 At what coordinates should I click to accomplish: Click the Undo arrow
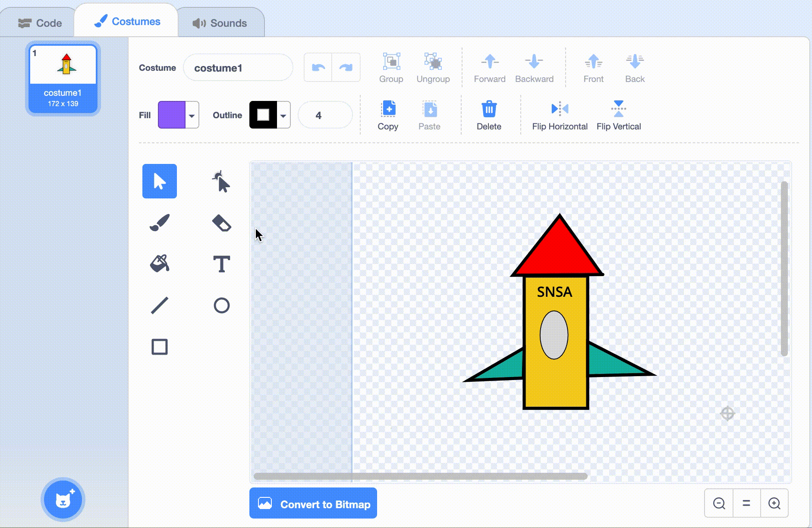coord(318,67)
